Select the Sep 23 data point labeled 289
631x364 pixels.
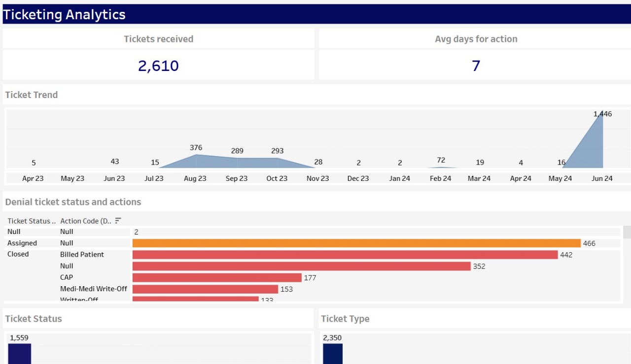click(x=237, y=151)
